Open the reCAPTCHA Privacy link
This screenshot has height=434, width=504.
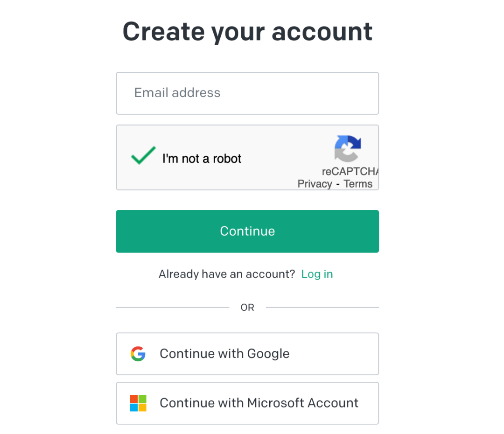point(315,184)
